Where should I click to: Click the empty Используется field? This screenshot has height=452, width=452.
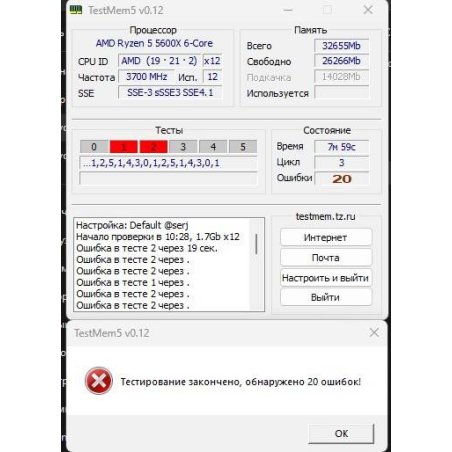(x=341, y=92)
